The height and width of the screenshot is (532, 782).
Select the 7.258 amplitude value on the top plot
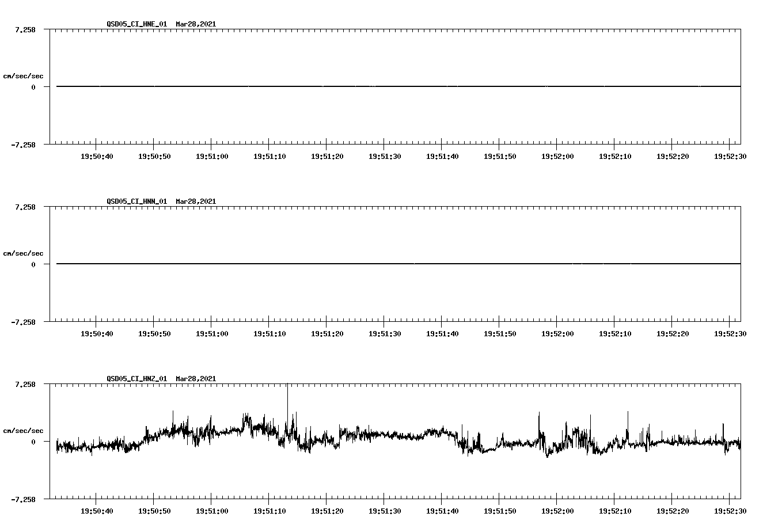[x=24, y=29]
